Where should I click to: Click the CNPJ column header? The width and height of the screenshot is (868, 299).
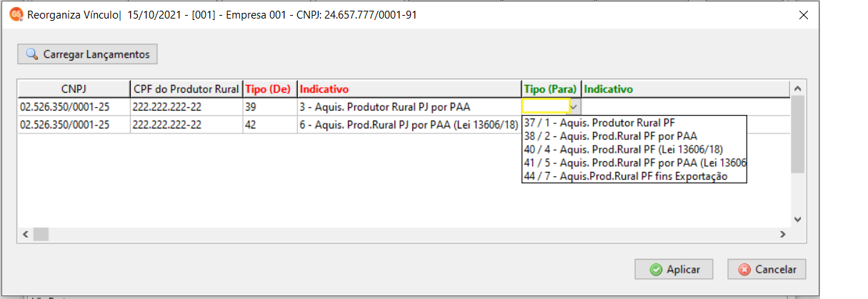tap(74, 89)
